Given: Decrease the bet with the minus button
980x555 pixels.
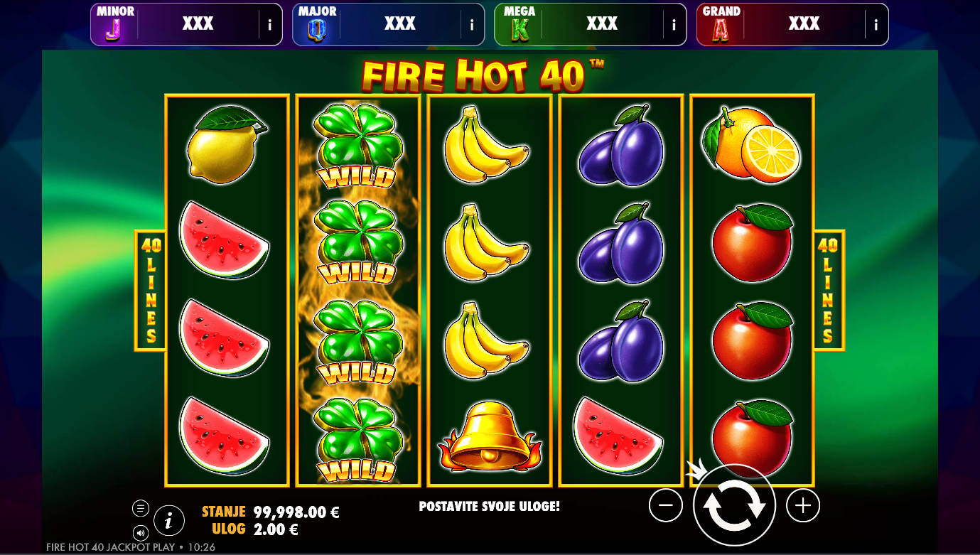Looking at the screenshot, I should tap(666, 506).
